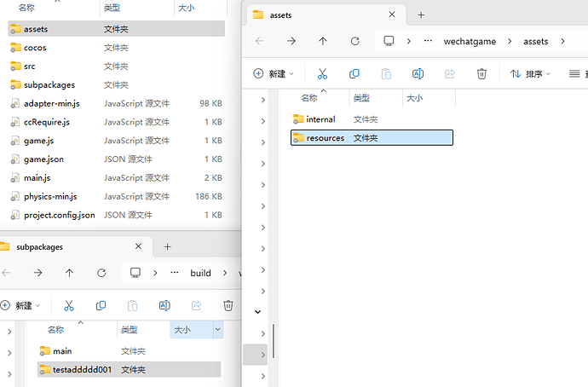588x387 pixels.
Task: Click the Rename icon in the assets toolbar
Action: pos(418,73)
